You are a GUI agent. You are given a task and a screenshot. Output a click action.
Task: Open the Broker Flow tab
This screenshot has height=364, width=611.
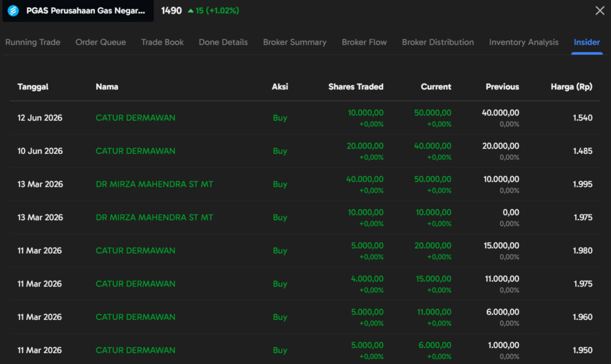365,42
